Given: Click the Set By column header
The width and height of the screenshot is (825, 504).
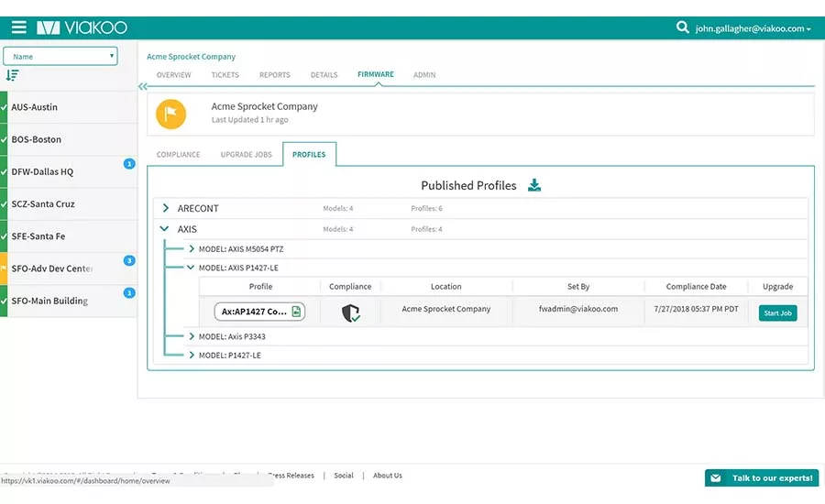Looking at the screenshot, I should (x=578, y=287).
